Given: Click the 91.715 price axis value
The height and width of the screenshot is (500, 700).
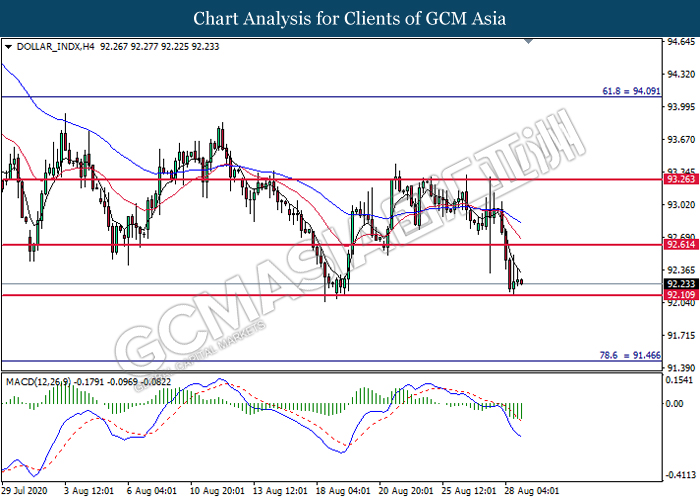Looking at the screenshot, I should pos(681,336).
